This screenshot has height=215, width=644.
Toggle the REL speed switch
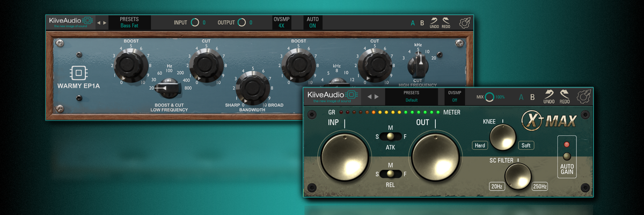[x=390, y=174]
